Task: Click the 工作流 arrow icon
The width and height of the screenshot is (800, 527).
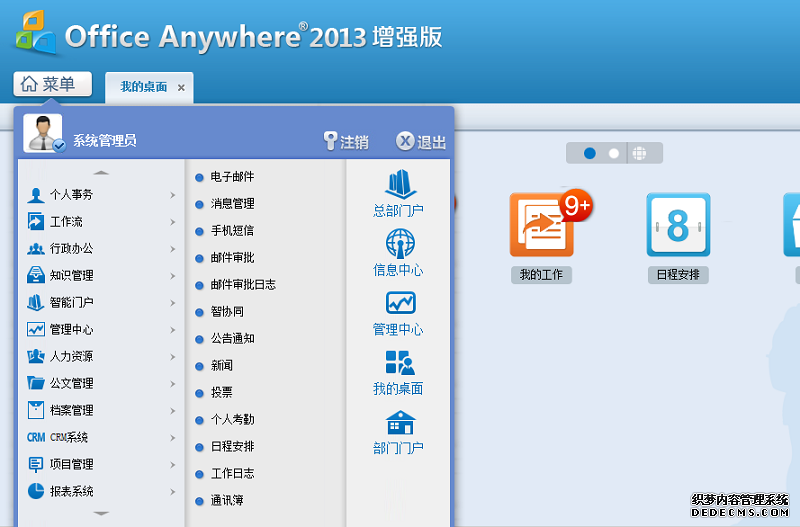Action: pos(36,222)
